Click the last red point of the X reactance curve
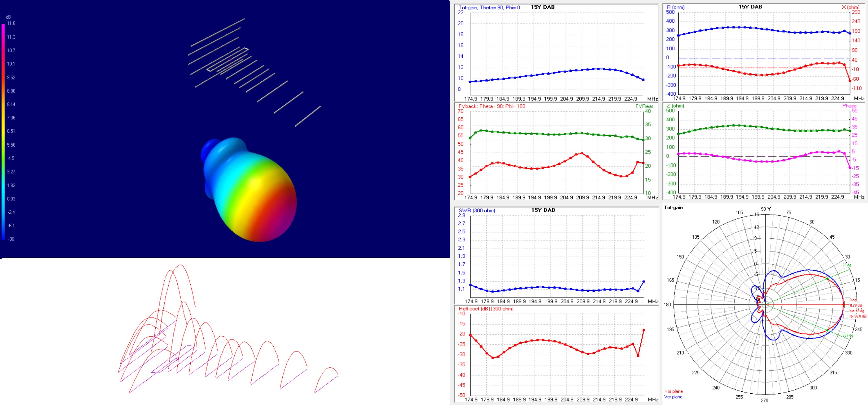 (850, 80)
